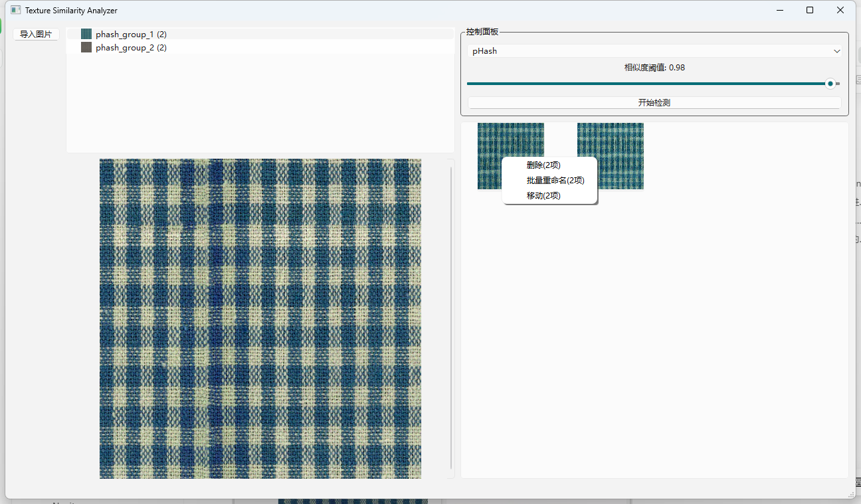The width and height of the screenshot is (861, 504).
Task: Click the preview panel vertical scrollbar
Action: [451, 319]
